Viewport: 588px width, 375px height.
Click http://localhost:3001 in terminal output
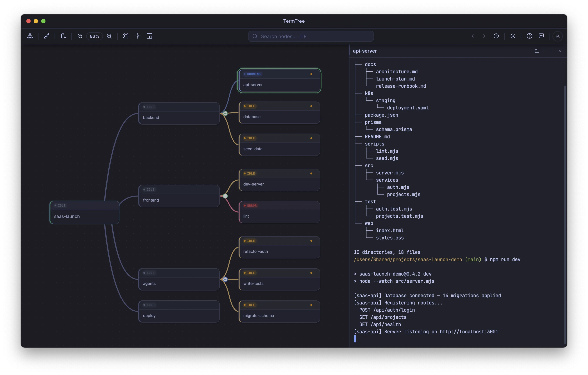tap(469, 332)
